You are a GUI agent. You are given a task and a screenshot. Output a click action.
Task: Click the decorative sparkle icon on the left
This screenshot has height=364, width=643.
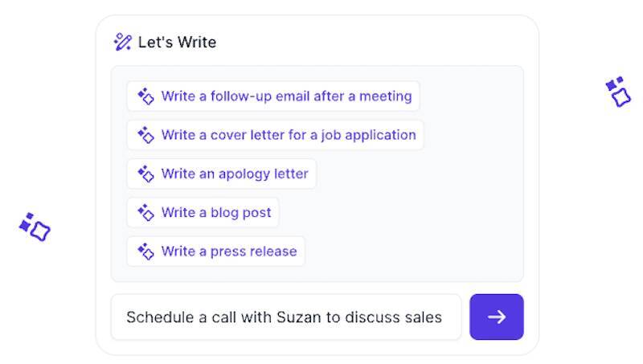click(x=35, y=227)
